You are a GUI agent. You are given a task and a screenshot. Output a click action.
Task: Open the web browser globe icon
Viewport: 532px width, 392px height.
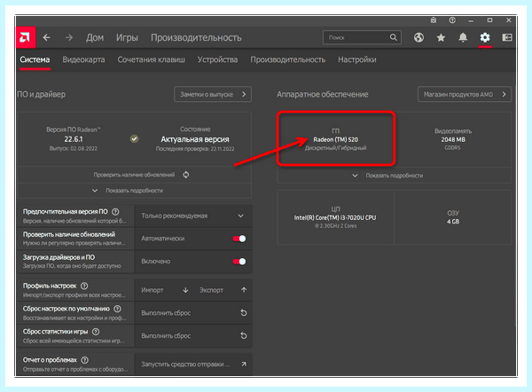[419, 37]
